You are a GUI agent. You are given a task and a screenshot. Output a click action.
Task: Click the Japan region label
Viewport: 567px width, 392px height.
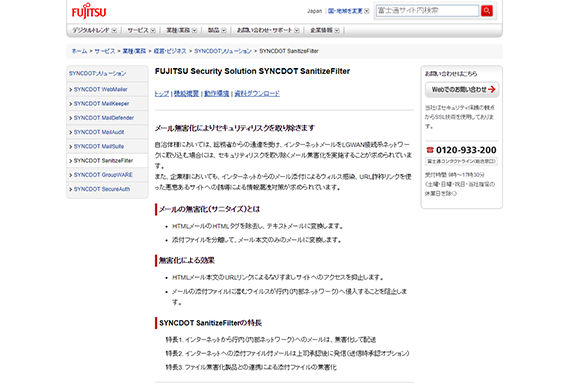[314, 11]
